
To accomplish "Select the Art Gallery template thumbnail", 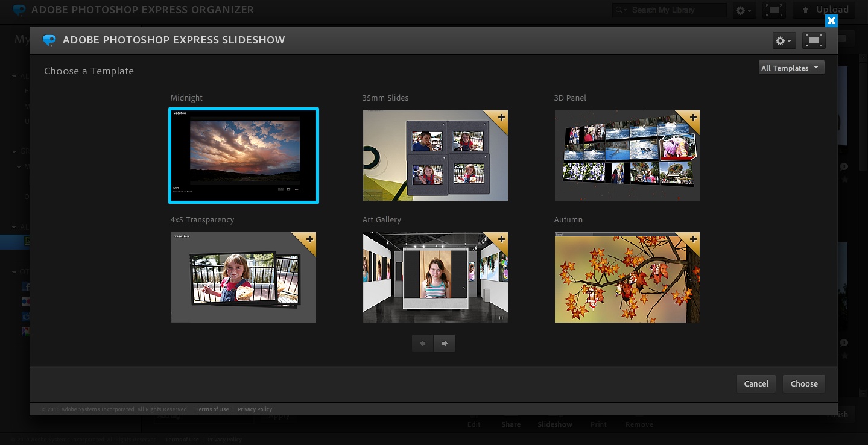I will (436, 277).
